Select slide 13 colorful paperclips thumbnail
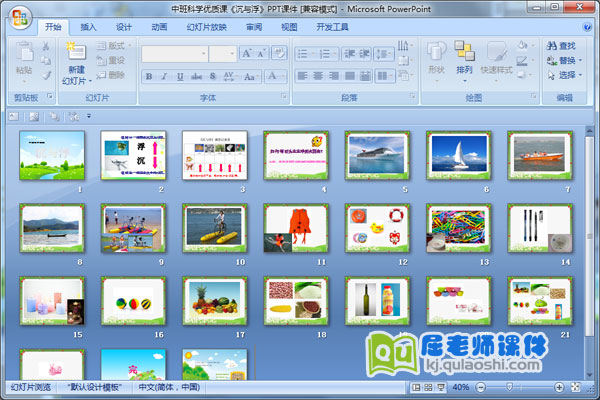 (458, 228)
